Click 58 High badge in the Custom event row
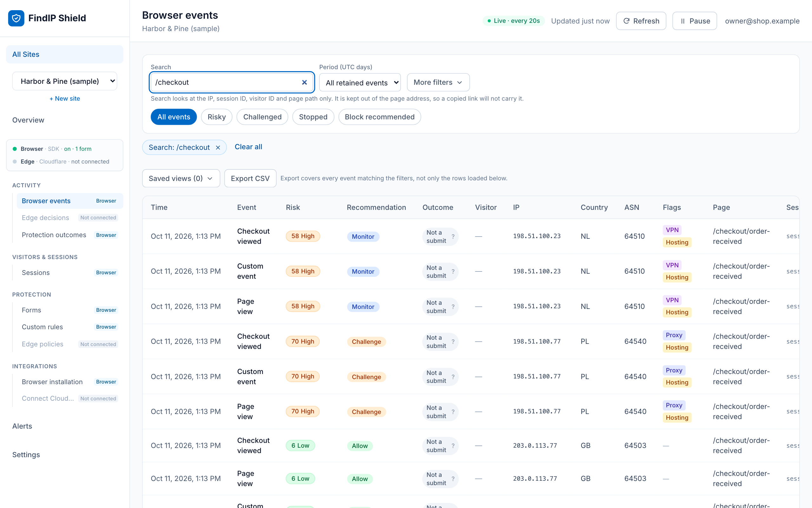Screen dimensions: 812x508 303,271
